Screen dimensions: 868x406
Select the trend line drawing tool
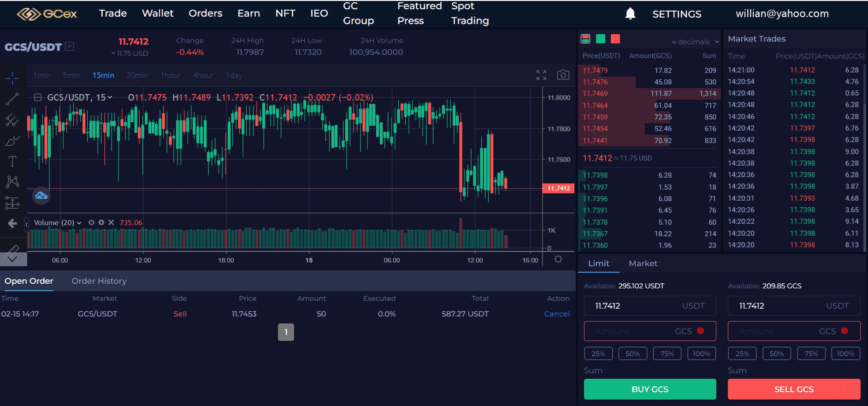click(12, 99)
